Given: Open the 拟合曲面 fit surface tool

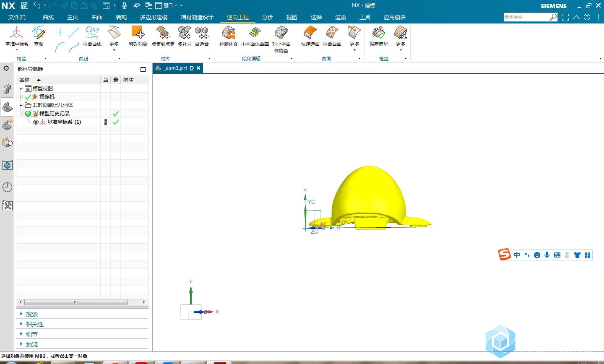Looking at the screenshot, I should point(332,36).
